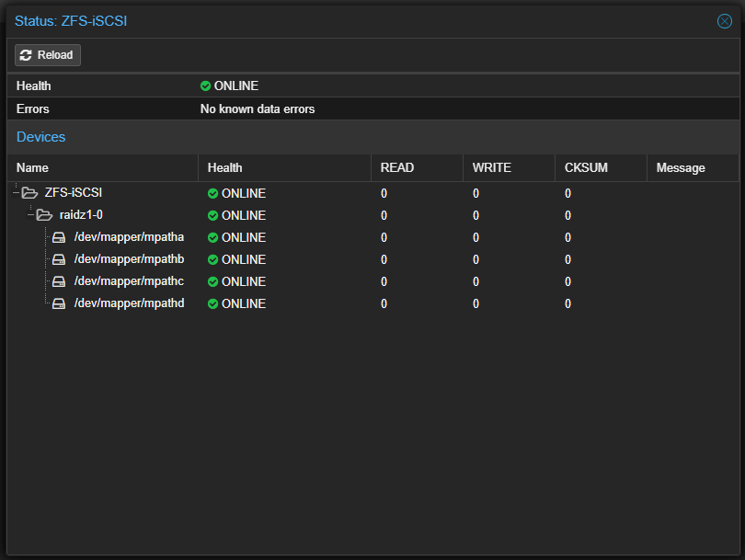The width and height of the screenshot is (745, 560).
Task: Click the CKSUM column header
Action: pos(586,167)
